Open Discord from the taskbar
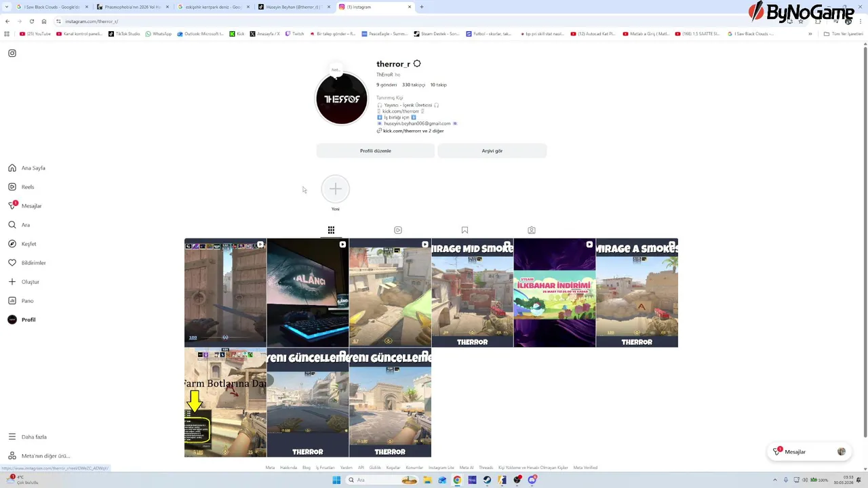 pyautogui.click(x=532, y=480)
